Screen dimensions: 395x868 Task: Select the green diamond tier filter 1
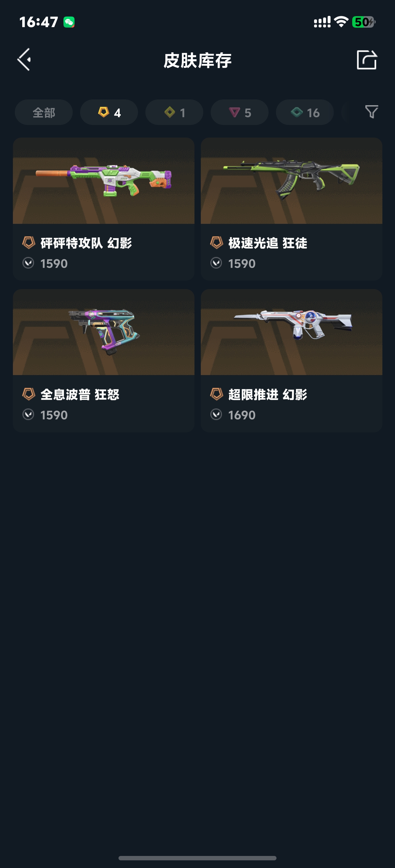coord(174,112)
